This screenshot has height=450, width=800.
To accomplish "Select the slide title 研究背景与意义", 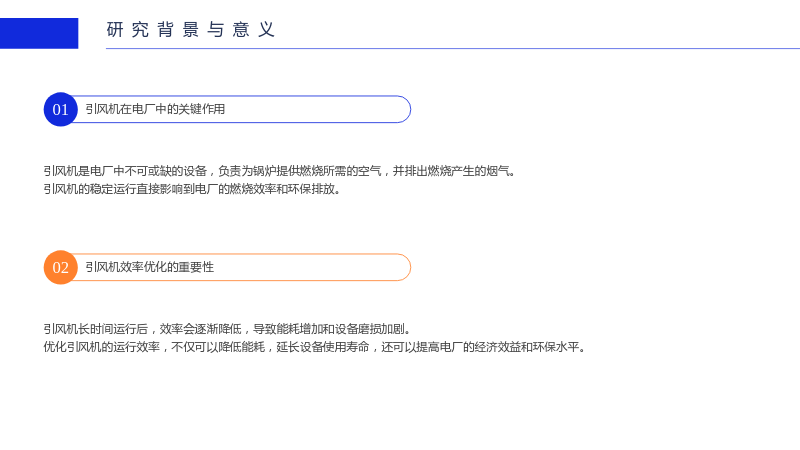I will [x=191, y=30].
